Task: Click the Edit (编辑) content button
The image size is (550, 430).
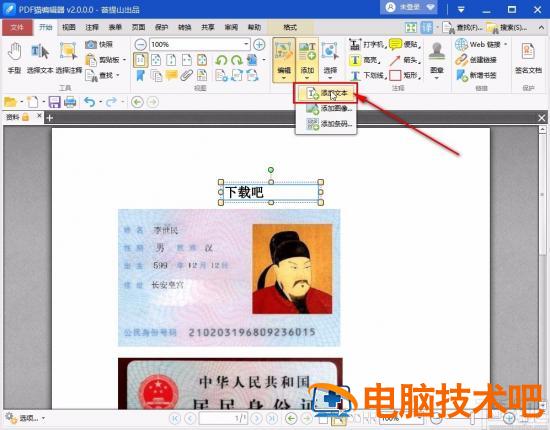Action: coord(284,60)
